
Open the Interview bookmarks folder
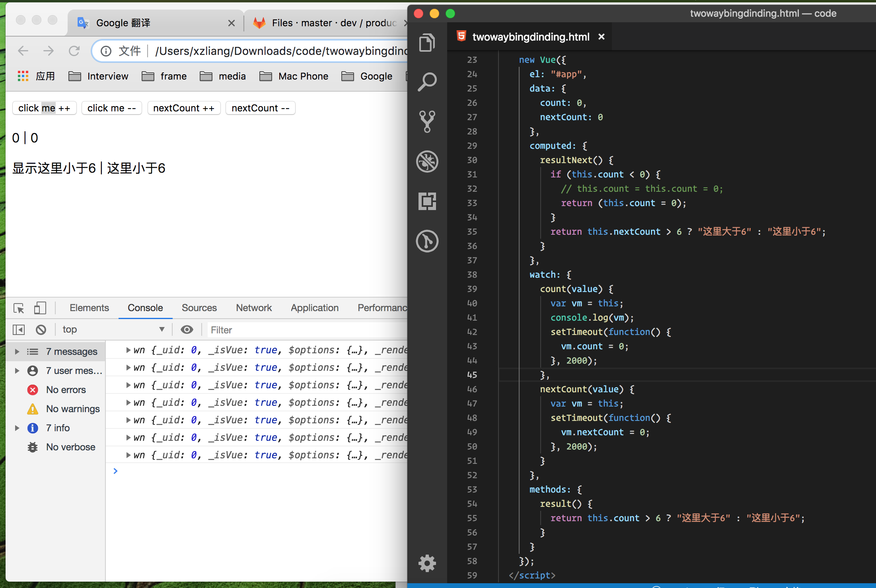pos(99,76)
